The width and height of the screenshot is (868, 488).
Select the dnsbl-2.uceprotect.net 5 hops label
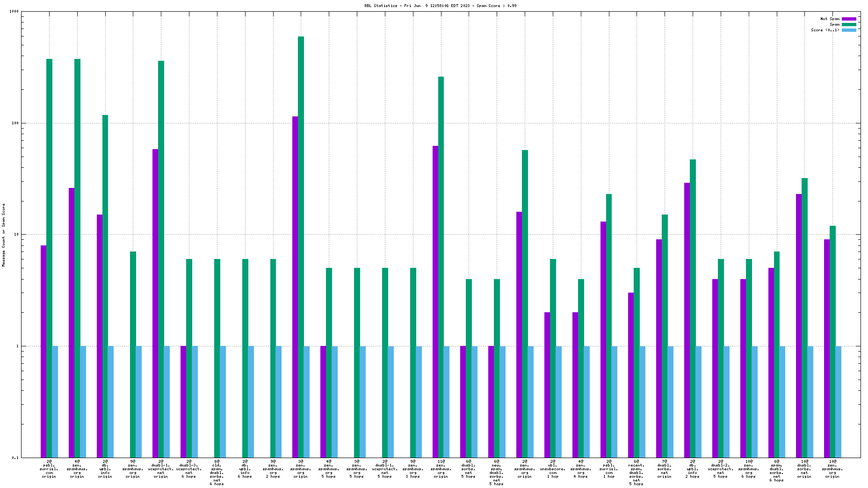(x=721, y=469)
